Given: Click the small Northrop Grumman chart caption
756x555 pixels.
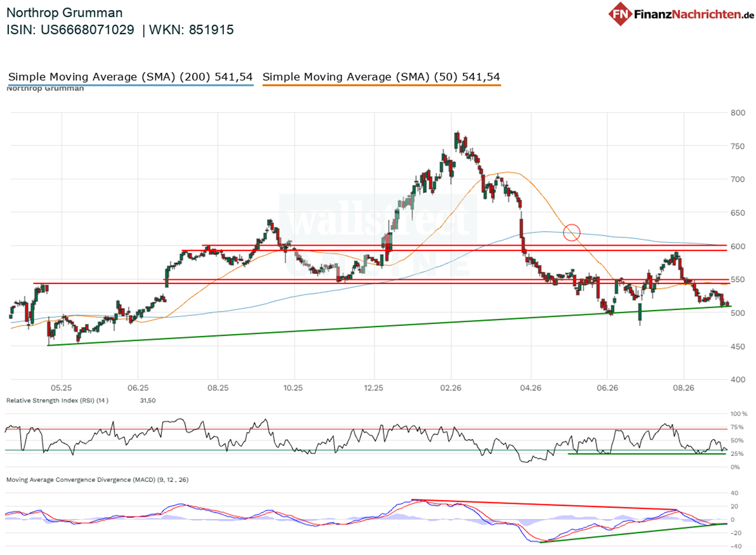Looking at the screenshot, I should (x=45, y=88).
